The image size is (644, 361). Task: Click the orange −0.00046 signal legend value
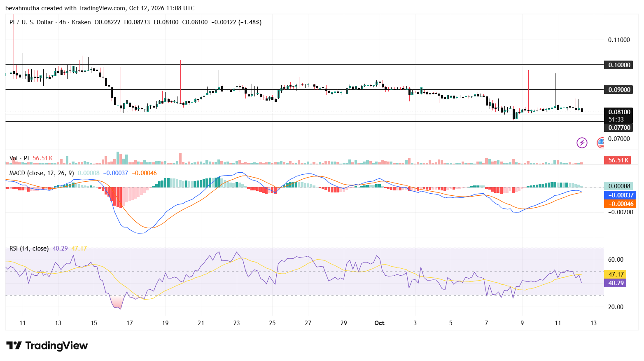tap(144, 173)
